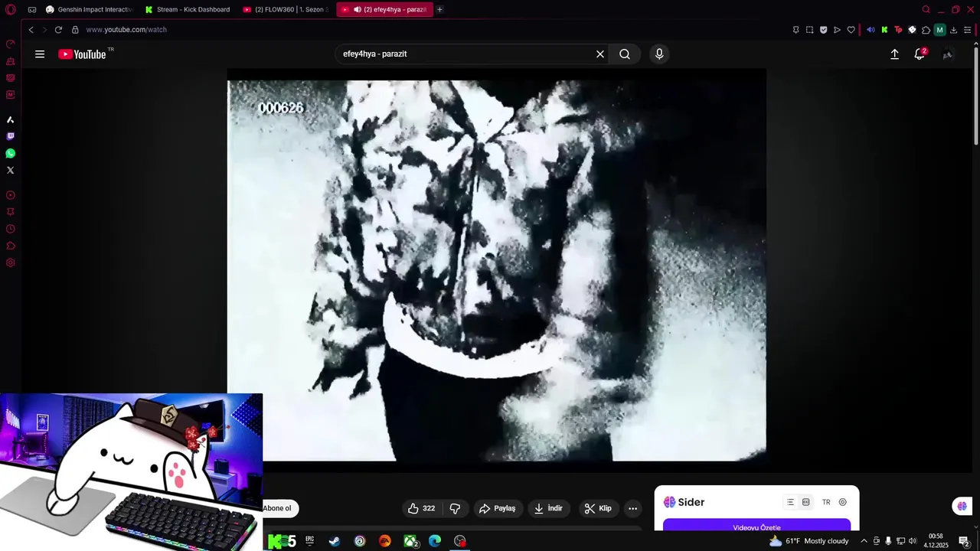Viewport: 980px width, 551px height.
Task: Change Sider language TR selector
Action: [826, 502]
